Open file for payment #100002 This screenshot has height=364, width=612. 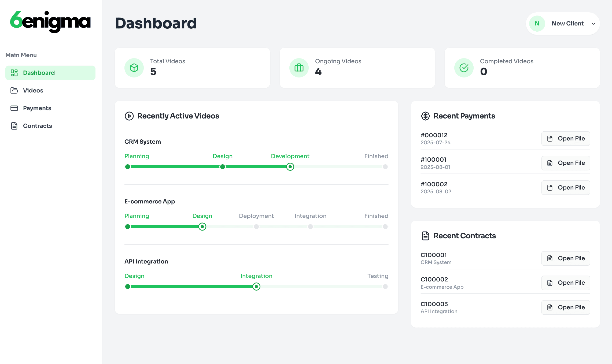pos(566,188)
